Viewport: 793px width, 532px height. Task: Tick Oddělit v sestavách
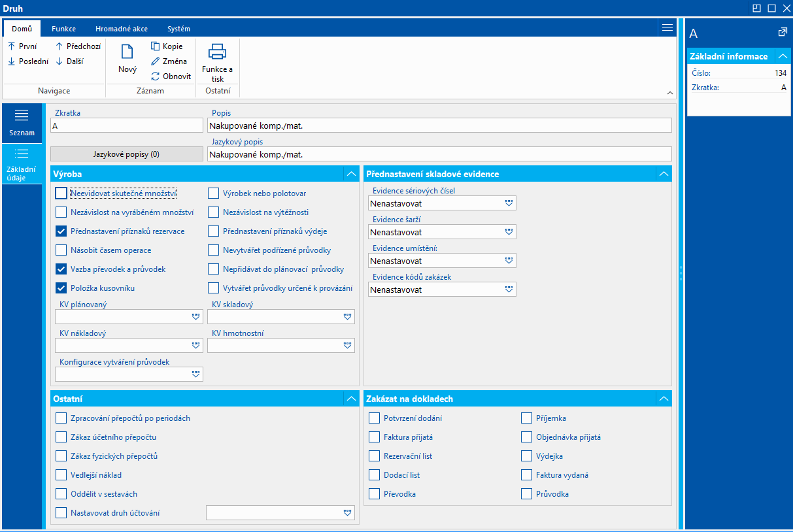pos(61,494)
